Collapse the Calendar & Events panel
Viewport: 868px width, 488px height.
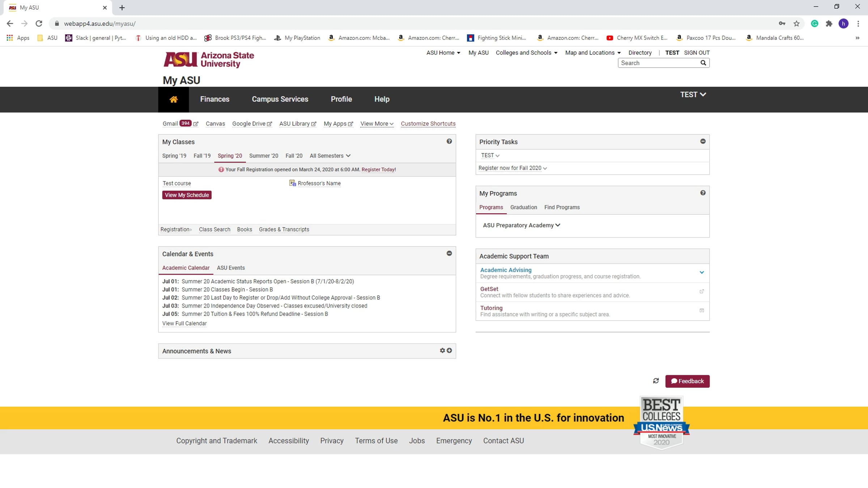[x=449, y=253]
